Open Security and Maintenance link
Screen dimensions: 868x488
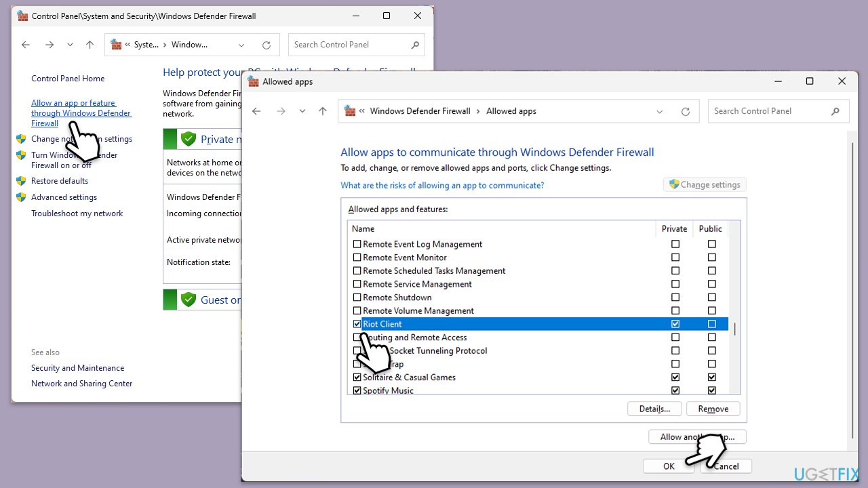[77, 368]
